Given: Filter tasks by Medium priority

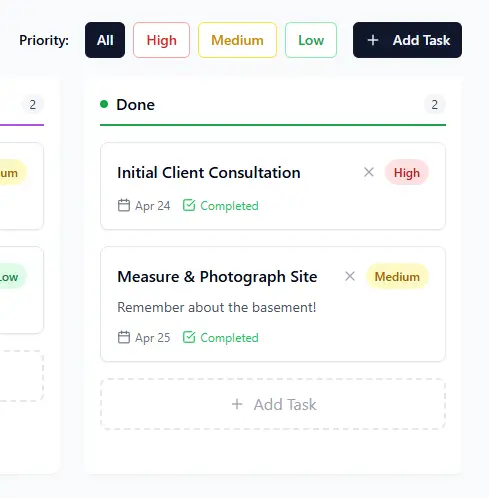Looking at the screenshot, I should [237, 40].
